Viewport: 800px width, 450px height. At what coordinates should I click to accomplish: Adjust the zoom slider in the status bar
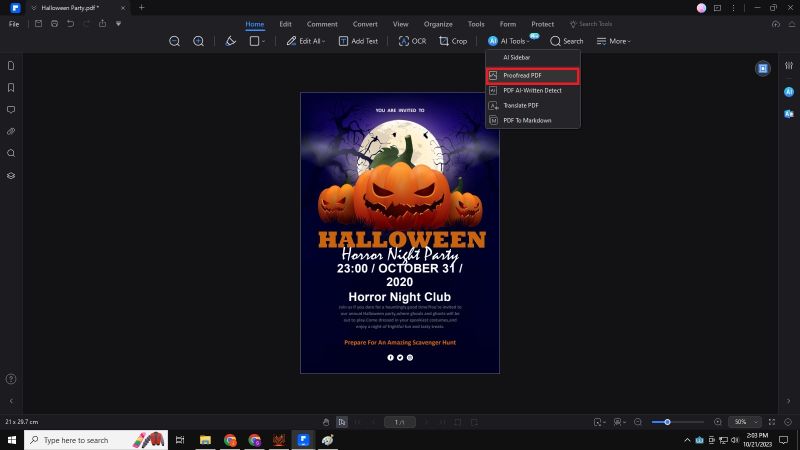pyautogui.click(x=667, y=422)
